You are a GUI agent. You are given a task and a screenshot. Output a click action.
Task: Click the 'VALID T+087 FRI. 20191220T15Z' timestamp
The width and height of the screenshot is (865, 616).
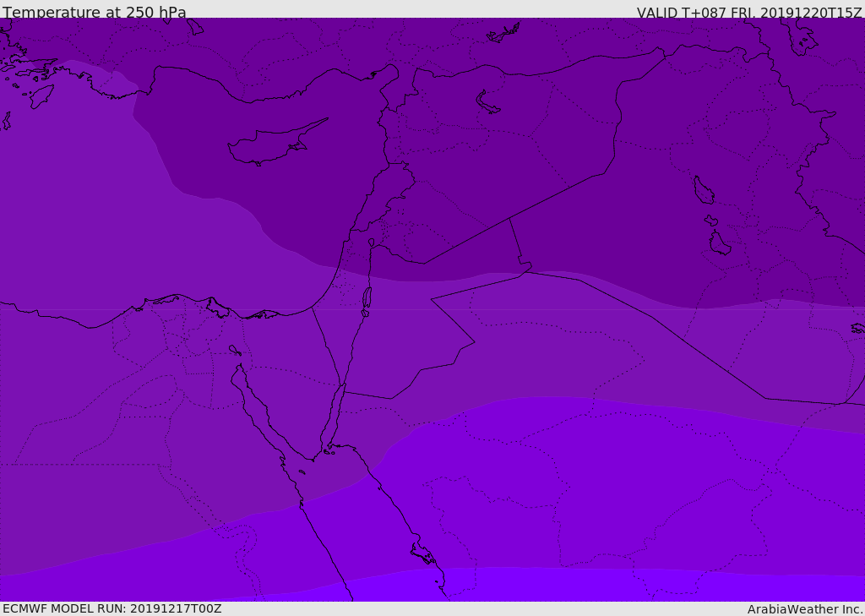(x=749, y=13)
